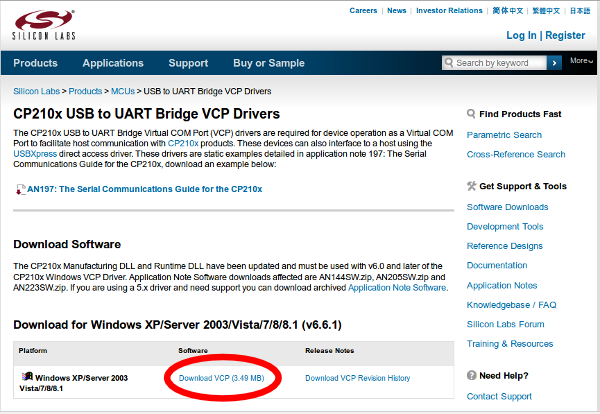This screenshot has width=600, height=414.
Task: Click the magnifier icon next to Find Products Fast
Action: (471, 114)
